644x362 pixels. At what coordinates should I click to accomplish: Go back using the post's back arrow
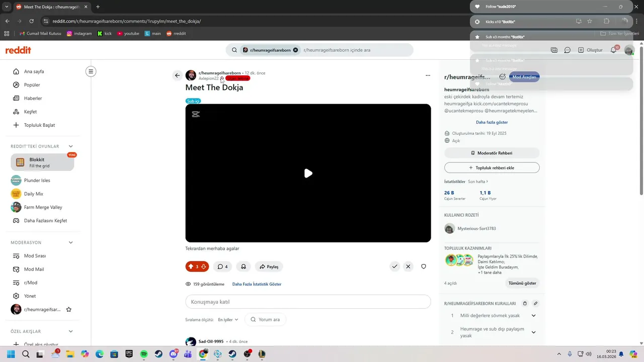pyautogui.click(x=177, y=75)
